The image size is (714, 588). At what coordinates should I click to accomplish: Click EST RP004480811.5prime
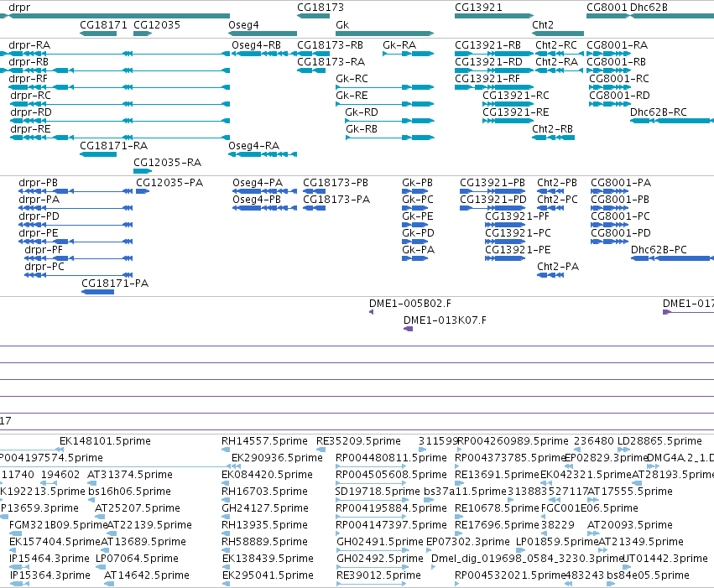(391, 458)
